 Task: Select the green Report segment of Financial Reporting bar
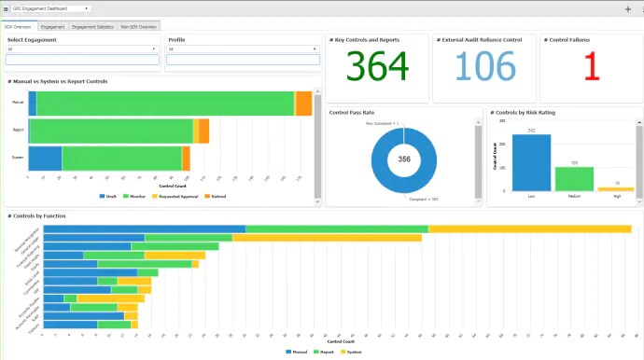coord(175,246)
